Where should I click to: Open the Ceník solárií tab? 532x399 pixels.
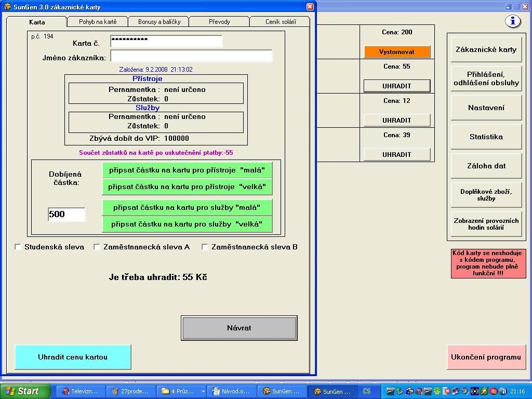pyautogui.click(x=280, y=22)
